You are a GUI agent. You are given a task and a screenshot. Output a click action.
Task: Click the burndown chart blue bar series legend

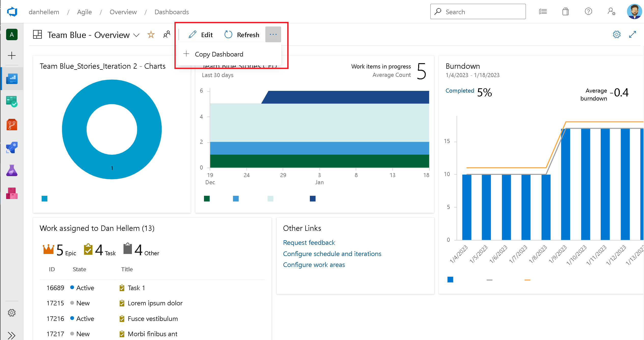pos(450,279)
